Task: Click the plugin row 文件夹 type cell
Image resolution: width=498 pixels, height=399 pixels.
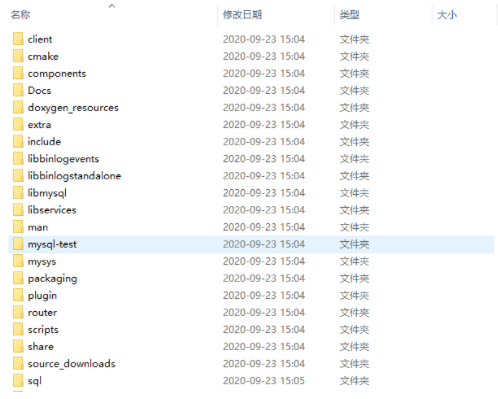Action: (x=354, y=295)
